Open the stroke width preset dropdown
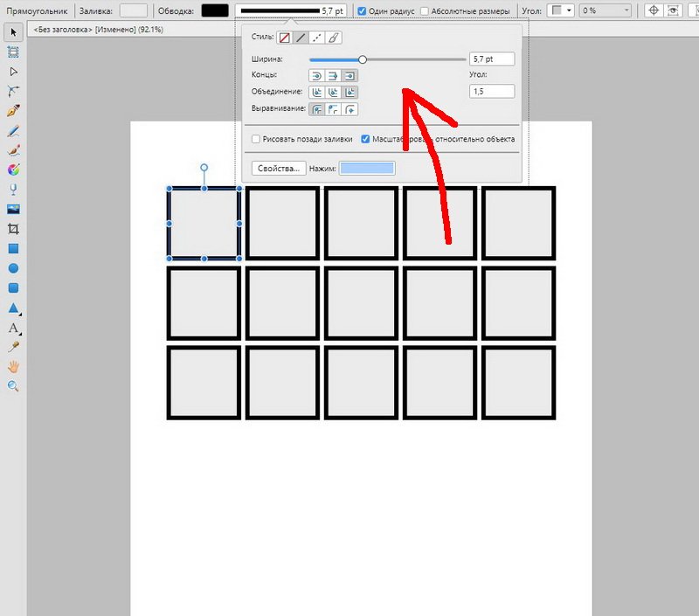The height and width of the screenshot is (616, 699). point(292,10)
